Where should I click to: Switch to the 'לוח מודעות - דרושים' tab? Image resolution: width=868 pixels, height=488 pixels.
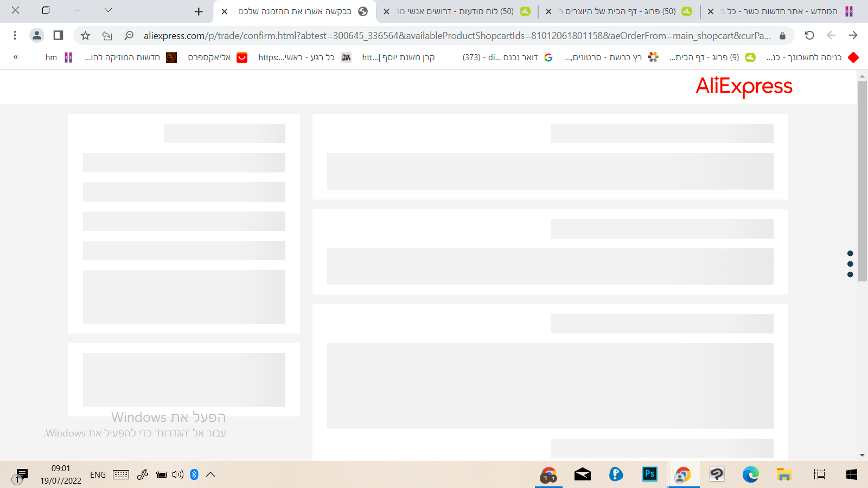tap(458, 11)
